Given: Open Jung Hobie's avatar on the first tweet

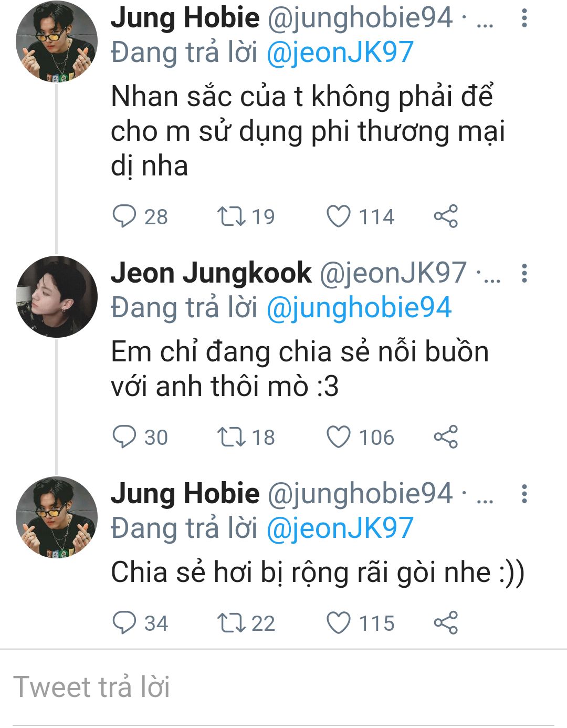Looking at the screenshot, I should pyautogui.click(x=57, y=42).
